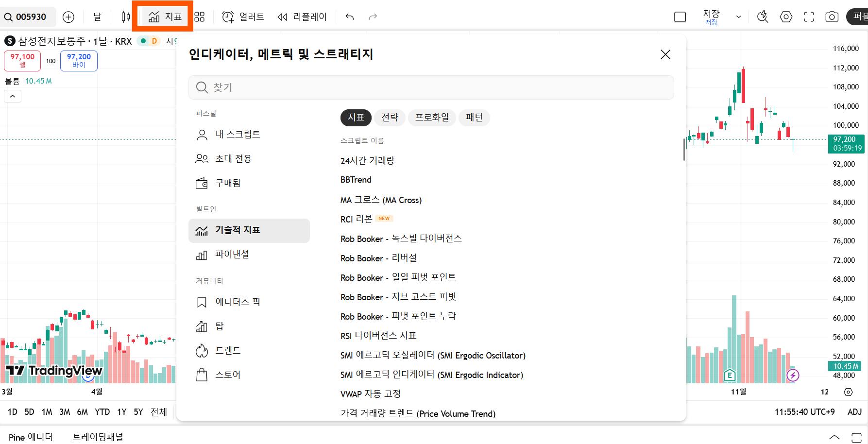Image resolution: width=868 pixels, height=444 pixels.
Task: Open chart settings hexagon icon
Action: coord(786,17)
